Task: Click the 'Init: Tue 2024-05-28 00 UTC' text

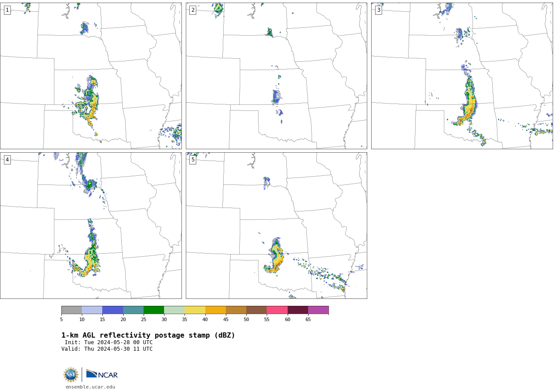Action: (x=109, y=342)
